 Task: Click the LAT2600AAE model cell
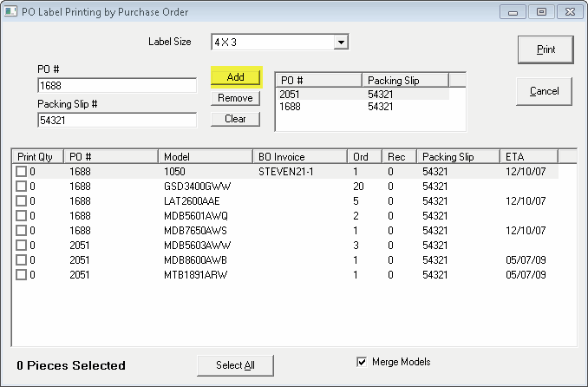point(192,200)
